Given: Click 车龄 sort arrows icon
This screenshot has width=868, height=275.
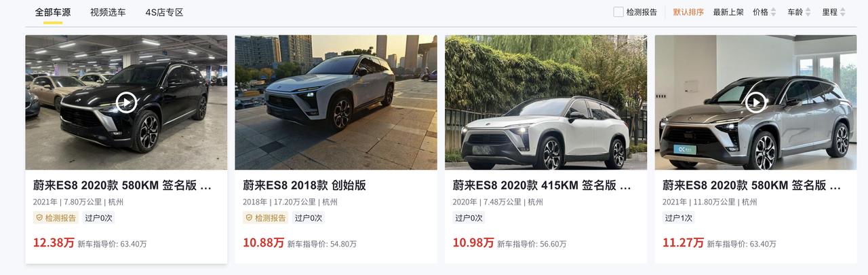Looking at the screenshot, I should [808, 12].
